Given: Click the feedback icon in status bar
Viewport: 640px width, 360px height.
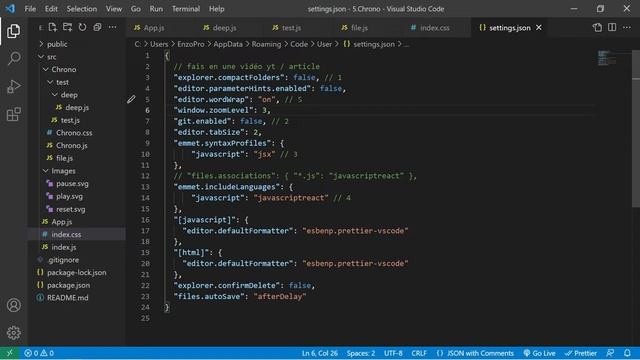Looking at the screenshot, I should click(x=610, y=353).
